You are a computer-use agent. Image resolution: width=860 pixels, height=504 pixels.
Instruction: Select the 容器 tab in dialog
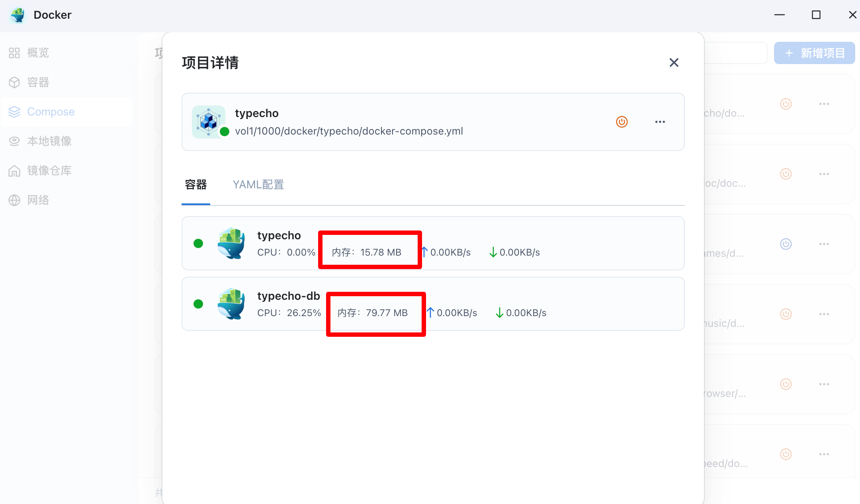(196, 185)
